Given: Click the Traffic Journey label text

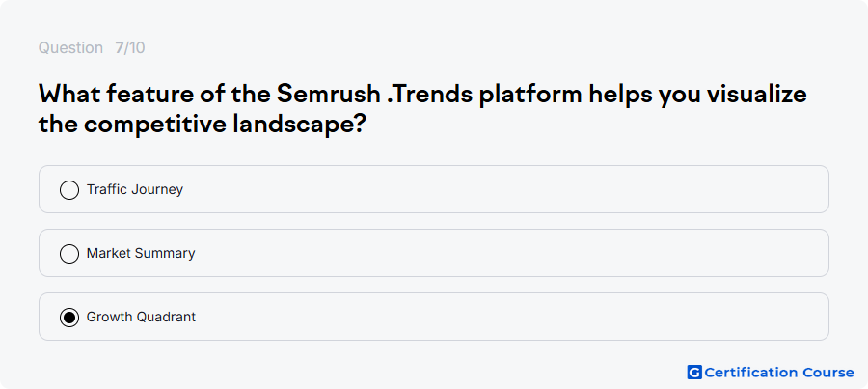Looking at the screenshot, I should pos(134,189).
